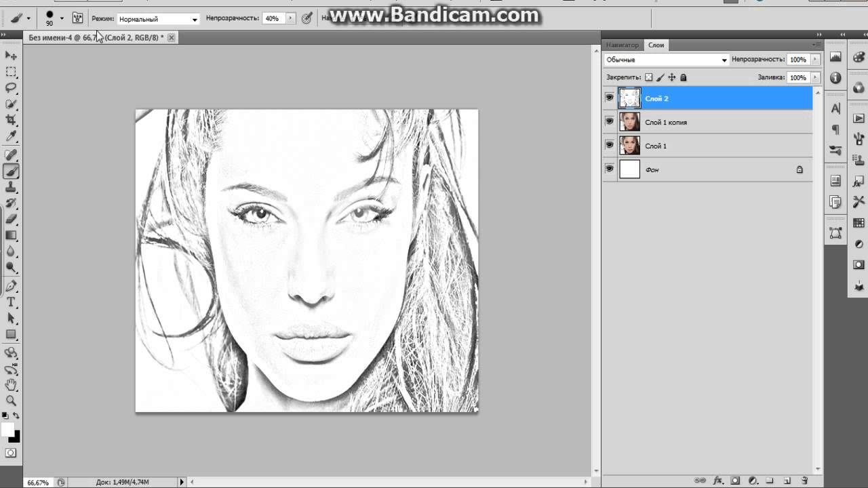Select the Move tool
The image size is (868, 488).
click(x=11, y=55)
